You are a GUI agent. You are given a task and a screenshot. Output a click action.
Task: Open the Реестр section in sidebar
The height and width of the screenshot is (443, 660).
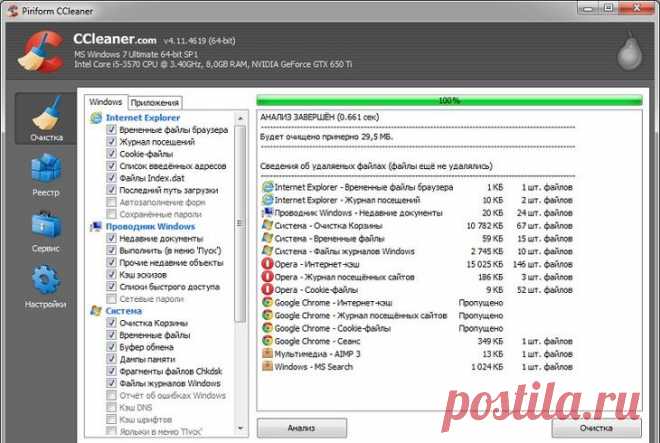click(46, 175)
